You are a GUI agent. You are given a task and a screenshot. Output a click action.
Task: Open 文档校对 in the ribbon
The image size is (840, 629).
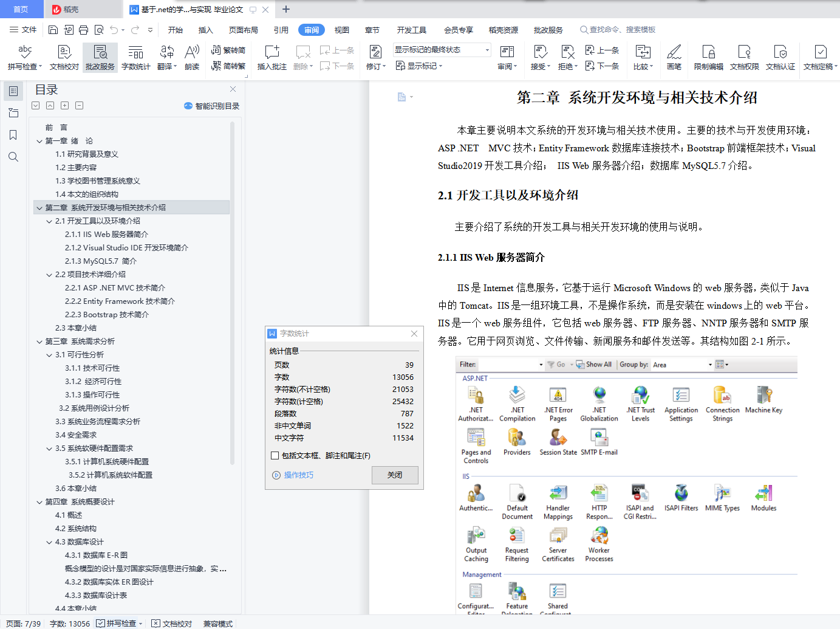click(64, 58)
